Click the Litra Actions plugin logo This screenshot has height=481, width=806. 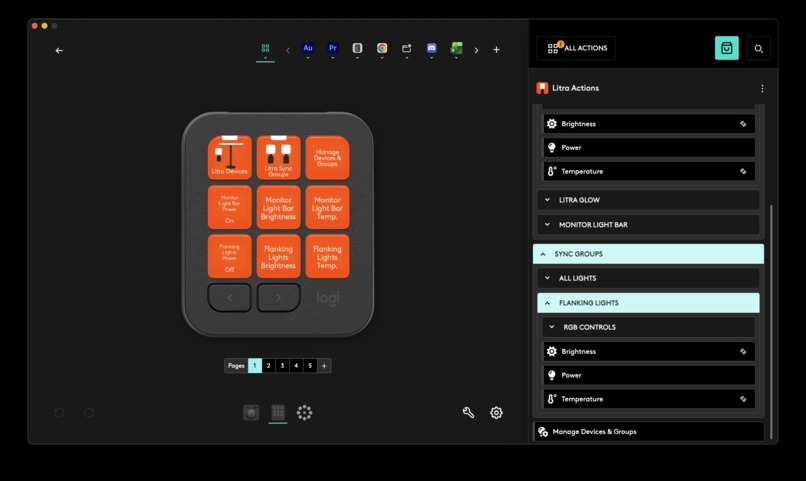pos(542,88)
